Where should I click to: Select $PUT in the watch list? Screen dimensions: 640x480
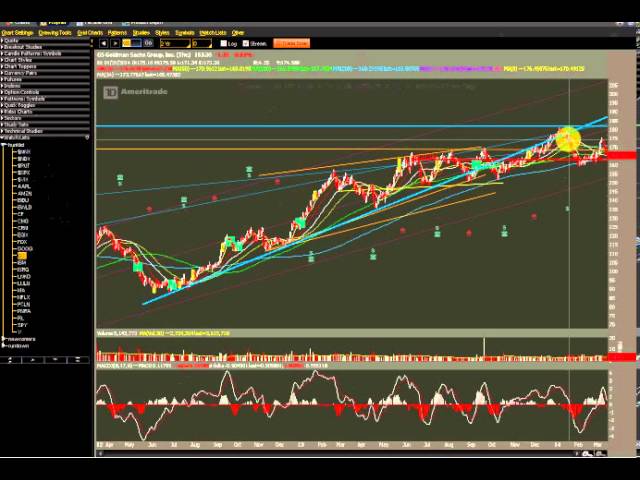(x=24, y=166)
